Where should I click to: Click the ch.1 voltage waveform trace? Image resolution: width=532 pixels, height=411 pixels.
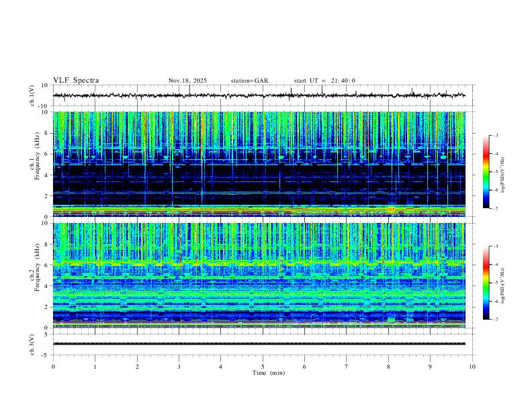coord(259,95)
